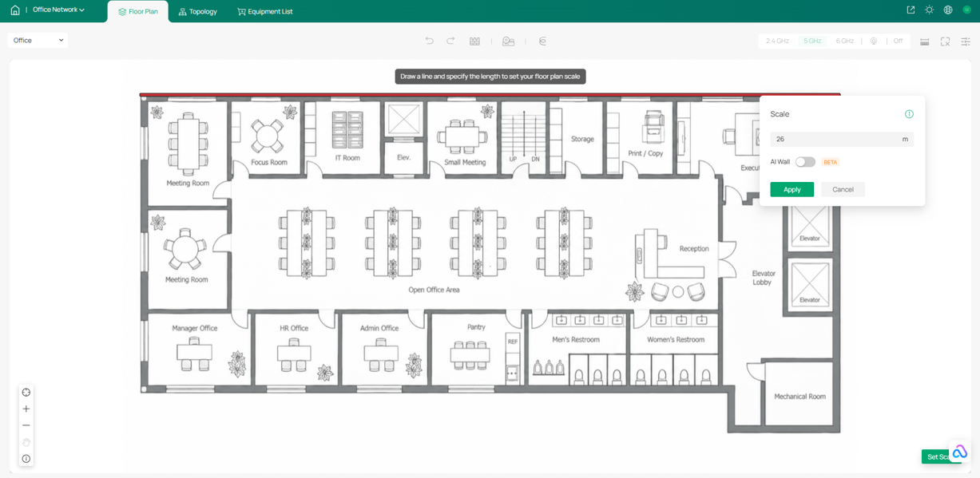Click the Cancel button

pyautogui.click(x=843, y=189)
